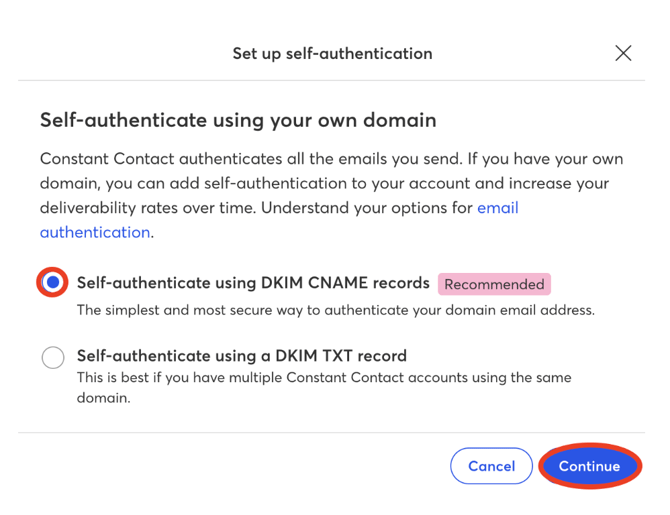Image resolution: width=670 pixels, height=515 pixels.
Task: Click "Self-authenticate using a DKIM TXT record" label
Action: tap(241, 356)
